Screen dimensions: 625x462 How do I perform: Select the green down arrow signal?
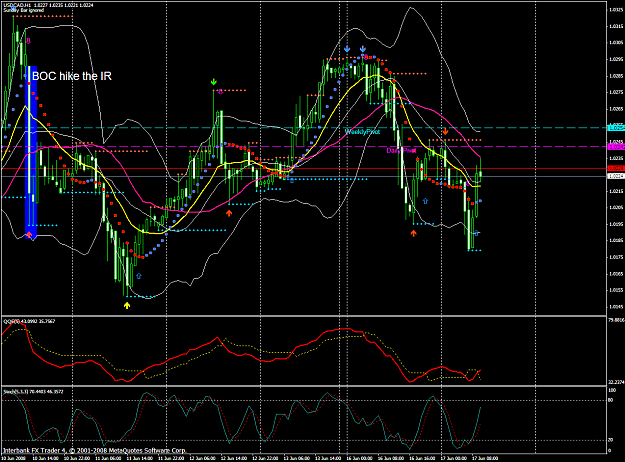pos(214,82)
